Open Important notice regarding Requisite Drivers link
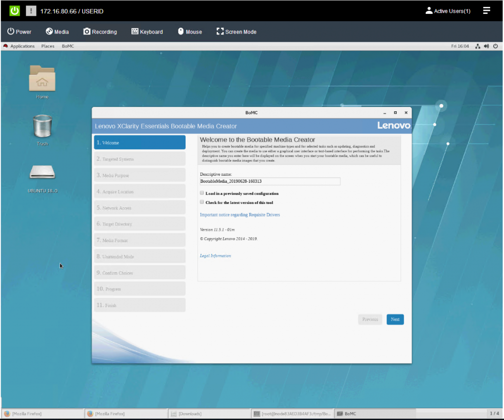The height and width of the screenshot is (420, 504). coord(240,215)
